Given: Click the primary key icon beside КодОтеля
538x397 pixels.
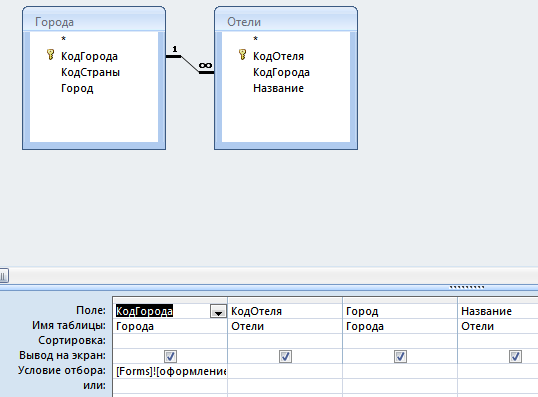Looking at the screenshot, I should click(243, 55).
